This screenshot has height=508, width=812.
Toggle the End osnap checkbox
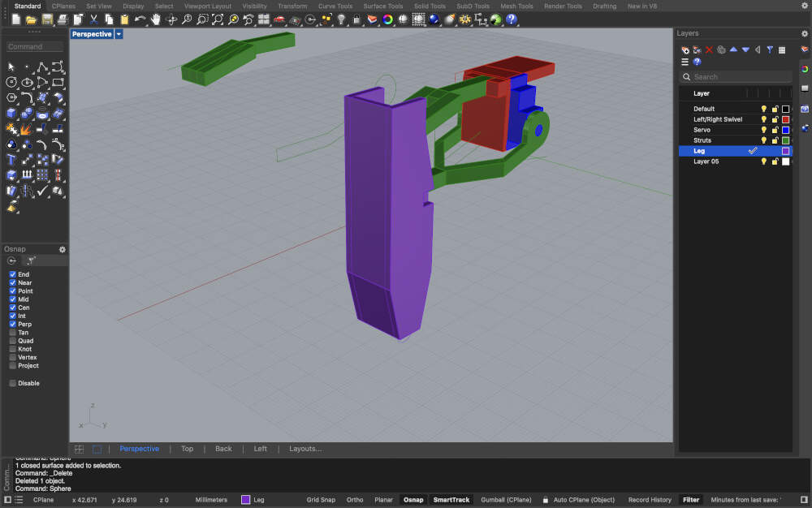pos(12,274)
